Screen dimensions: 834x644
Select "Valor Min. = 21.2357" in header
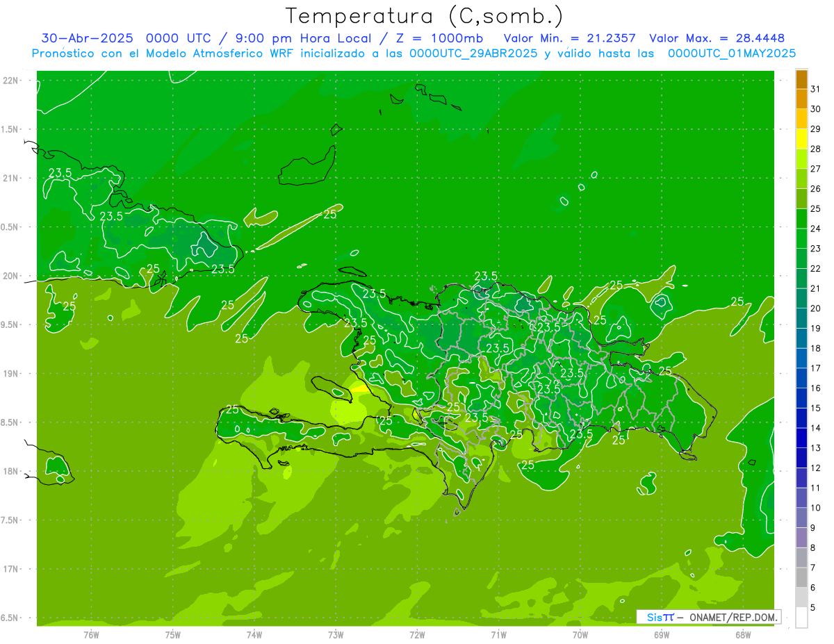point(569,38)
